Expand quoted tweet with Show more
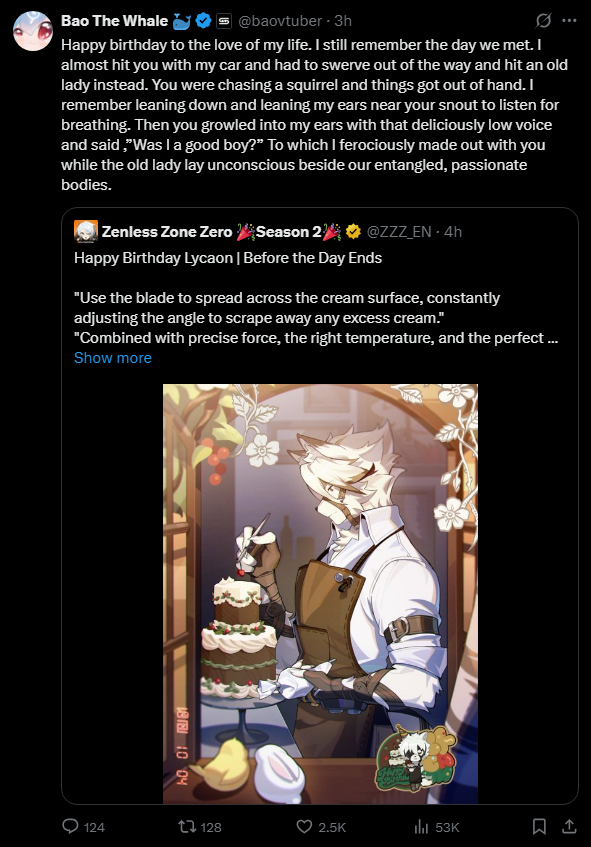Viewport: 591px width, 847px height. (113, 358)
